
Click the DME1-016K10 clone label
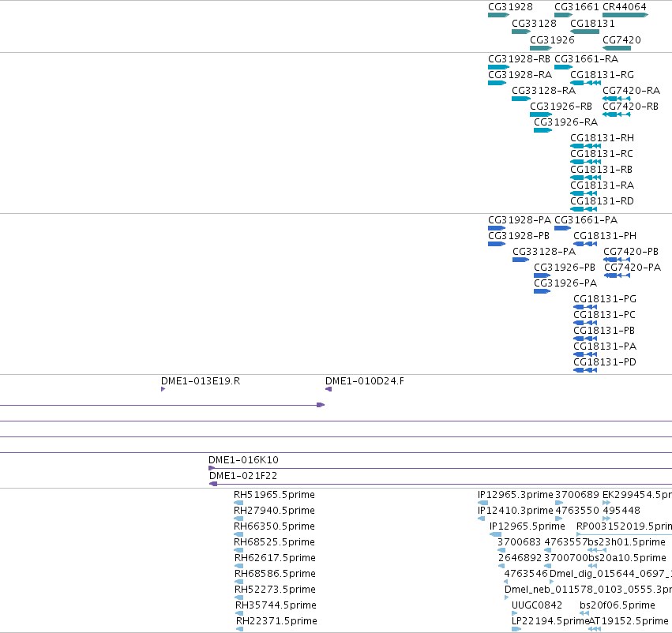click(243, 460)
